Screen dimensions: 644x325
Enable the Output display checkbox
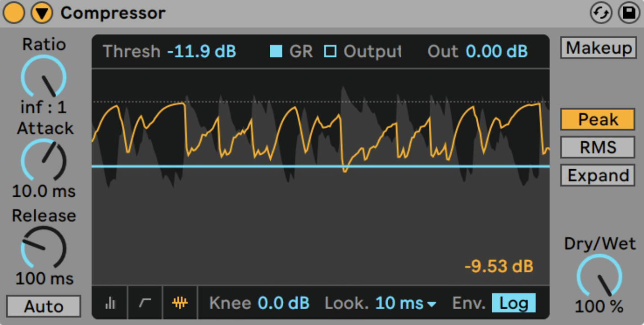coord(330,52)
